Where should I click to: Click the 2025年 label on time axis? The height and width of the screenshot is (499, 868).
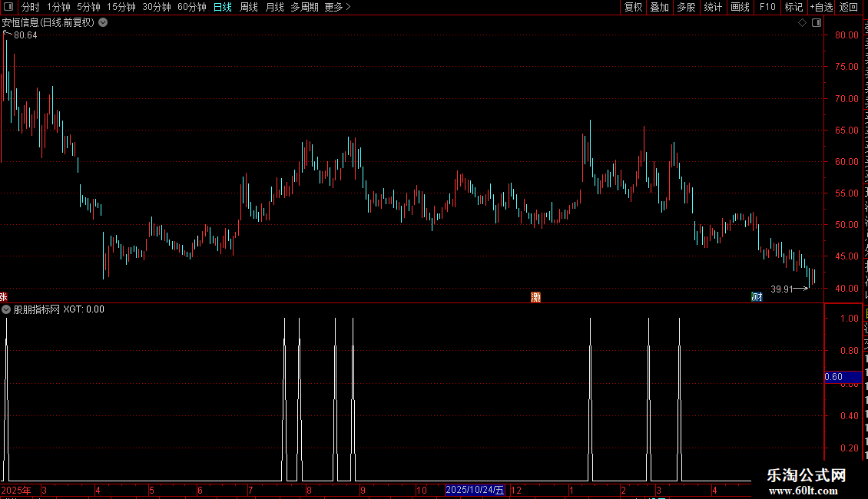[16, 490]
